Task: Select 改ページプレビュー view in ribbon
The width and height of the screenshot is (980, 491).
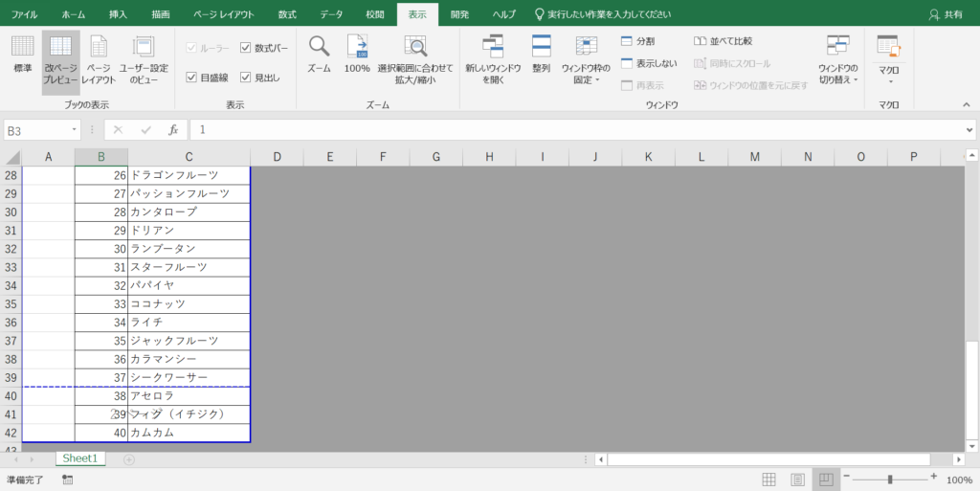Action: pos(60,62)
